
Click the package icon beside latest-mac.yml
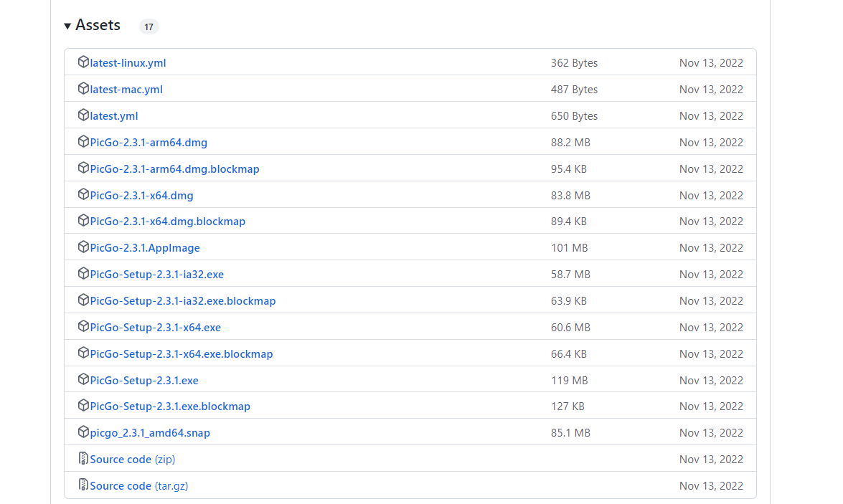(x=83, y=88)
